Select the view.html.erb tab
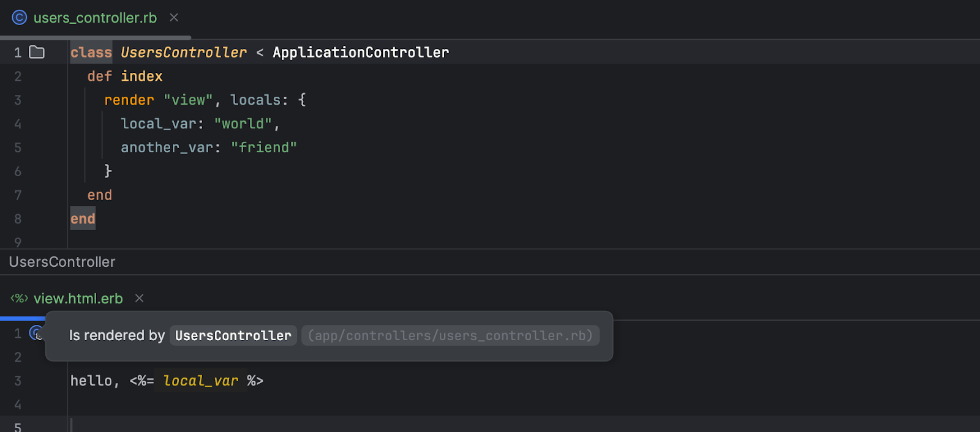Image resolution: width=980 pixels, height=432 pixels. [78, 299]
